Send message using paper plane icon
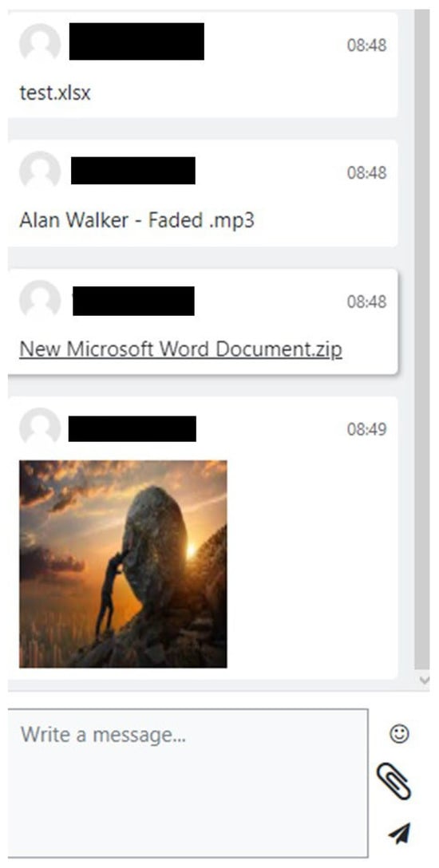439x868 pixels. [399, 833]
